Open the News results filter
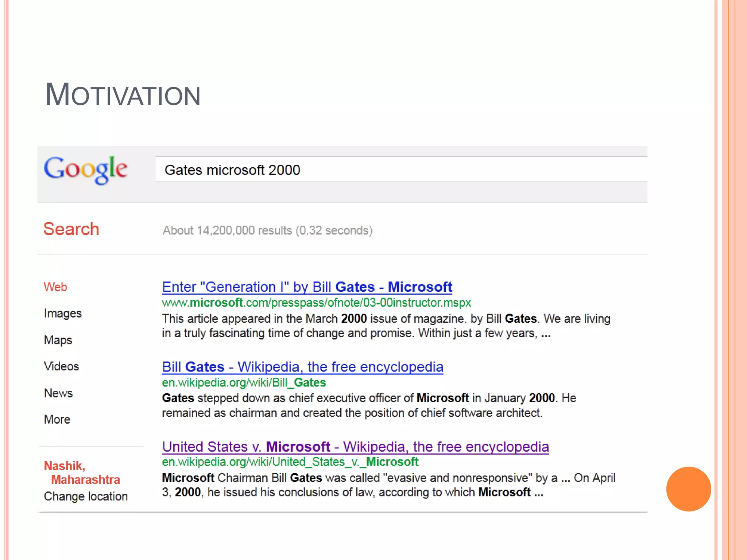 pyautogui.click(x=58, y=393)
